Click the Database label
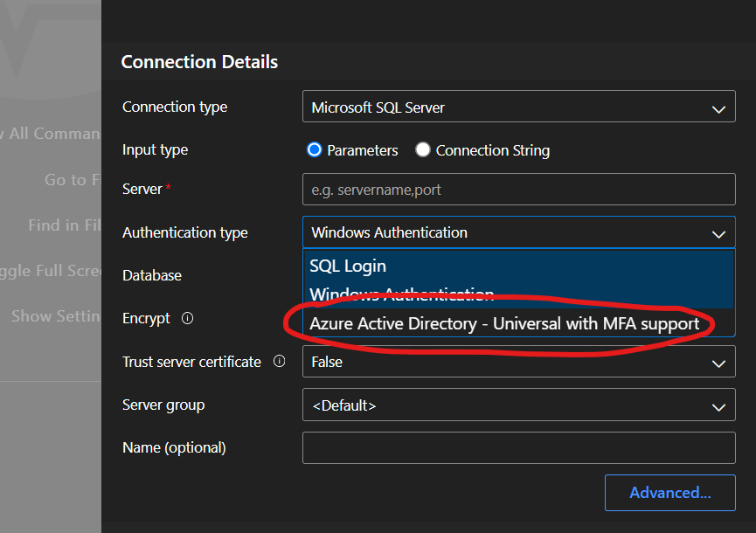This screenshot has height=533, width=756. [x=152, y=275]
